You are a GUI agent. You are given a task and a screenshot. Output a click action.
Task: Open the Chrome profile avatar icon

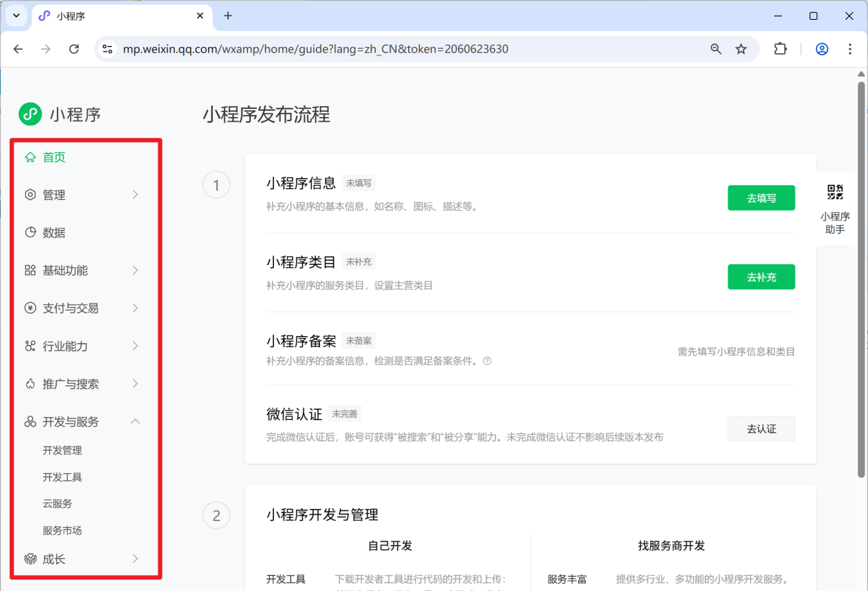822,49
